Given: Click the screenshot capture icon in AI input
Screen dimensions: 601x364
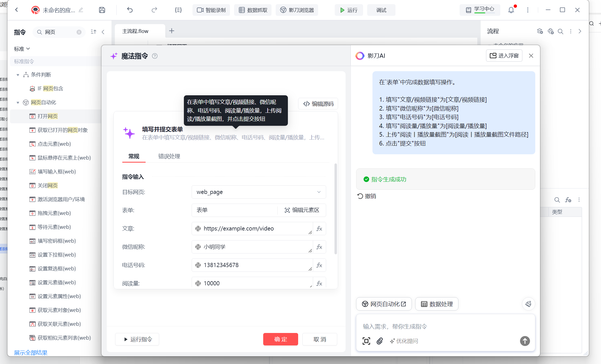Looking at the screenshot, I should coord(366,341).
